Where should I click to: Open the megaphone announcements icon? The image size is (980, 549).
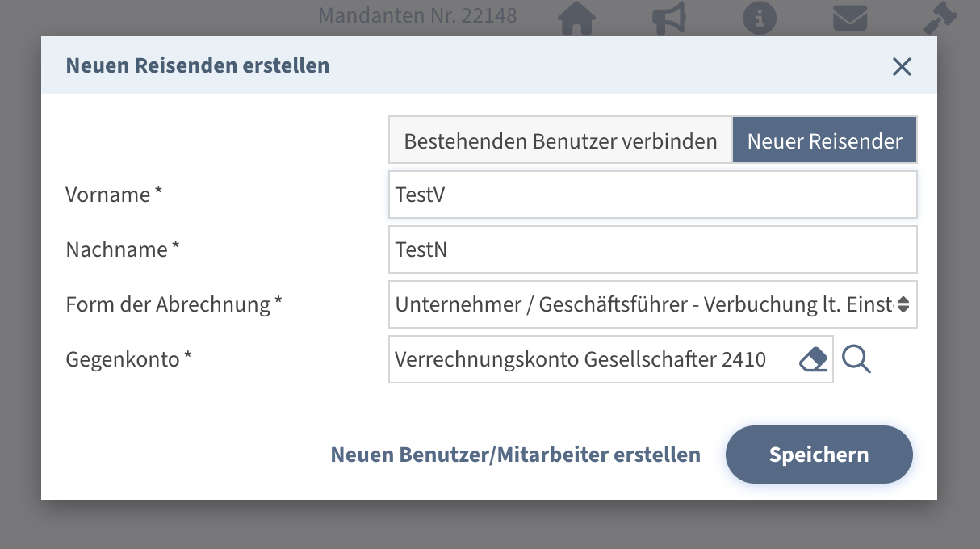tap(668, 19)
